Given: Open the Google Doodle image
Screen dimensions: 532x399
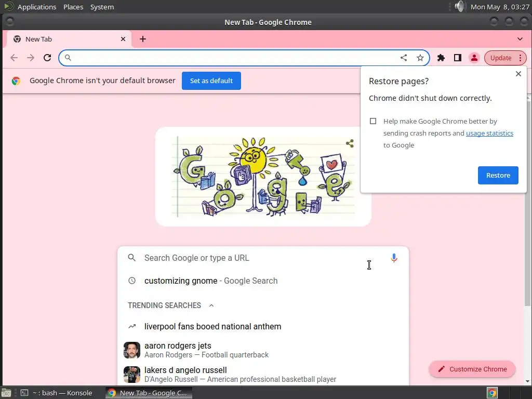Looking at the screenshot, I should click(263, 177).
